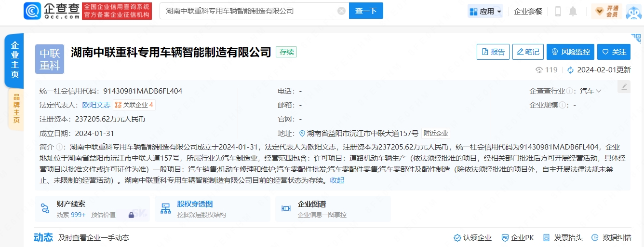The width and height of the screenshot is (644, 247).
Task: Open the 应用 apps dropdown
Action: (485, 11)
